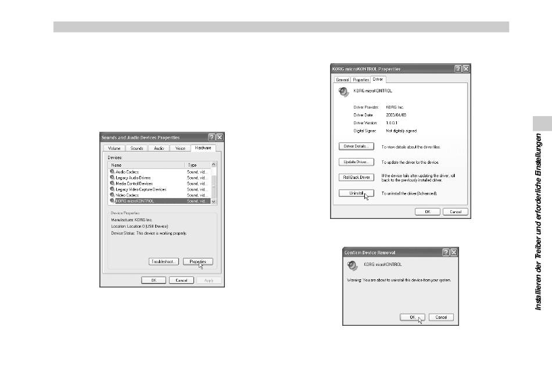Click the Legacy Video Capture Devices icon
Viewport: 552px width, 392px height.
[x=112, y=189]
